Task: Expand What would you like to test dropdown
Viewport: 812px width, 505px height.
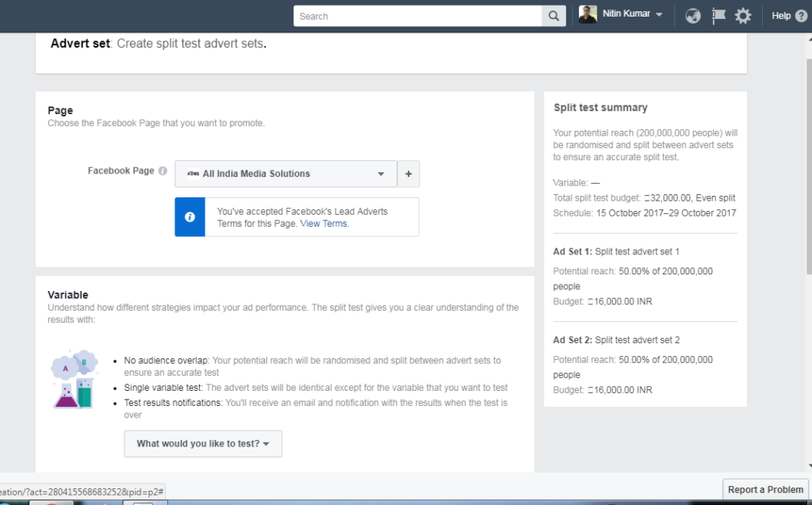Action: click(203, 444)
